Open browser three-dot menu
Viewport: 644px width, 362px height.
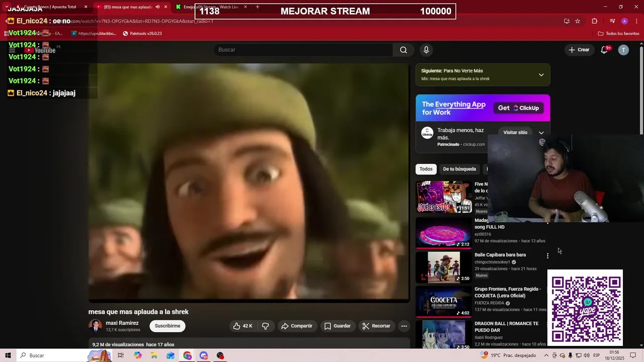pyautogui.click(x=636, y=21)
